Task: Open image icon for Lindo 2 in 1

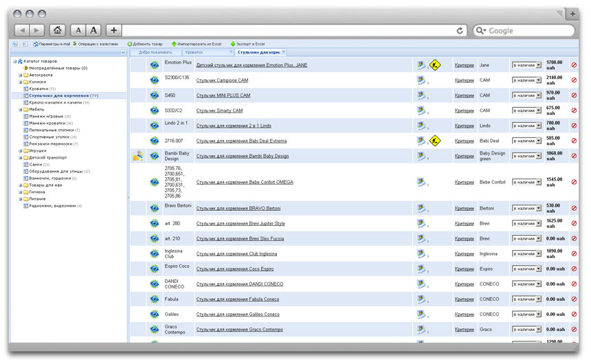Action: tap(421, 126)
